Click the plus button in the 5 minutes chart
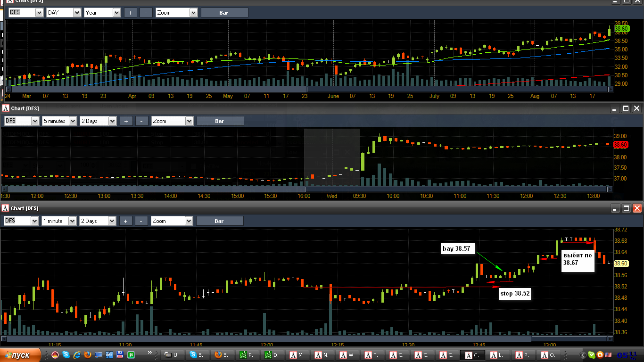The width and height of the screenshot is (644, 362). click(x=126, y=121)
